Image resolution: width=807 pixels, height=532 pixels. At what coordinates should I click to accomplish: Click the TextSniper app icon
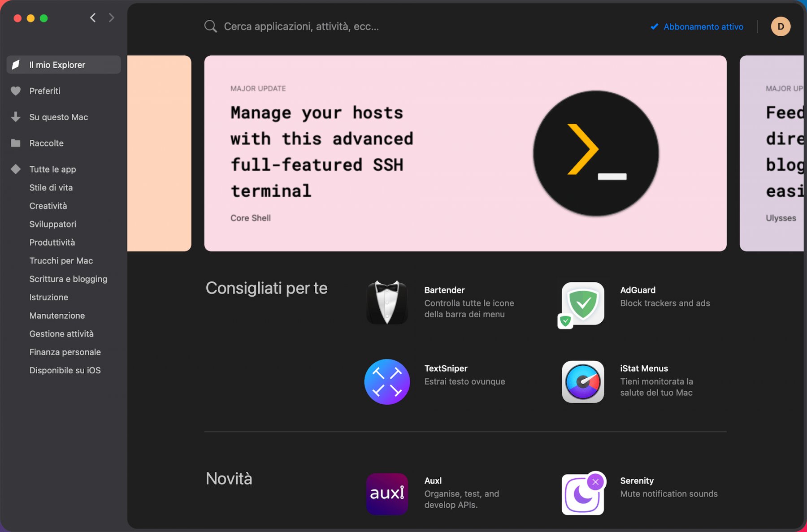coord(387,382)
